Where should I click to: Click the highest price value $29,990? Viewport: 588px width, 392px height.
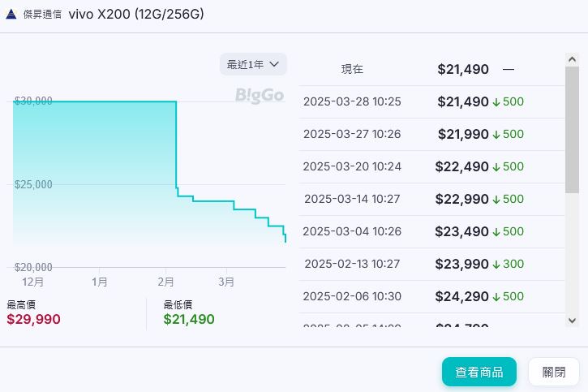click(33, 319)
